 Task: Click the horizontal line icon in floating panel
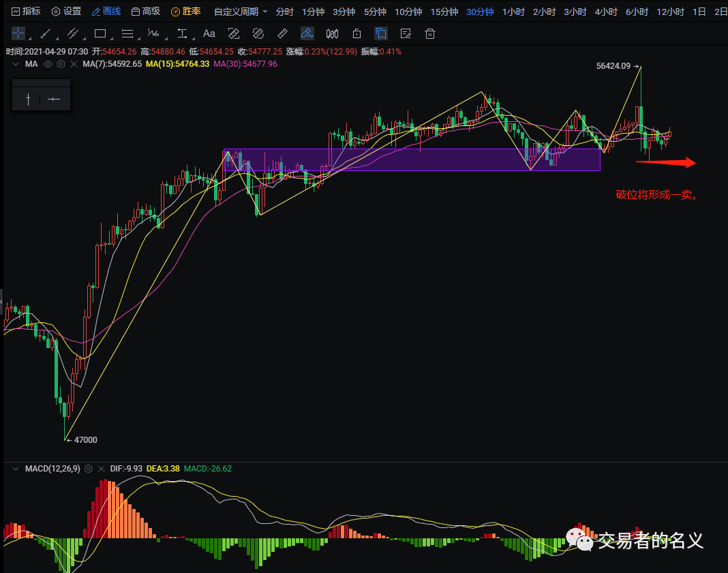coord(54,99)
